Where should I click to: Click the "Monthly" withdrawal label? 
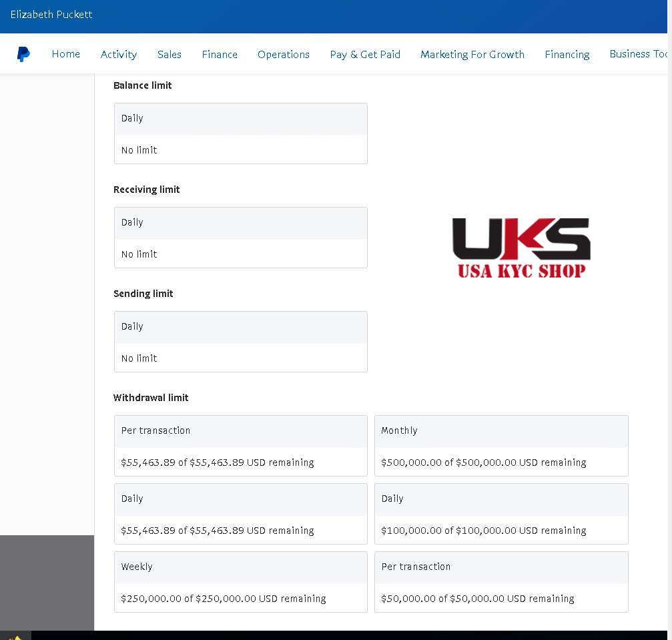(400, 431)
